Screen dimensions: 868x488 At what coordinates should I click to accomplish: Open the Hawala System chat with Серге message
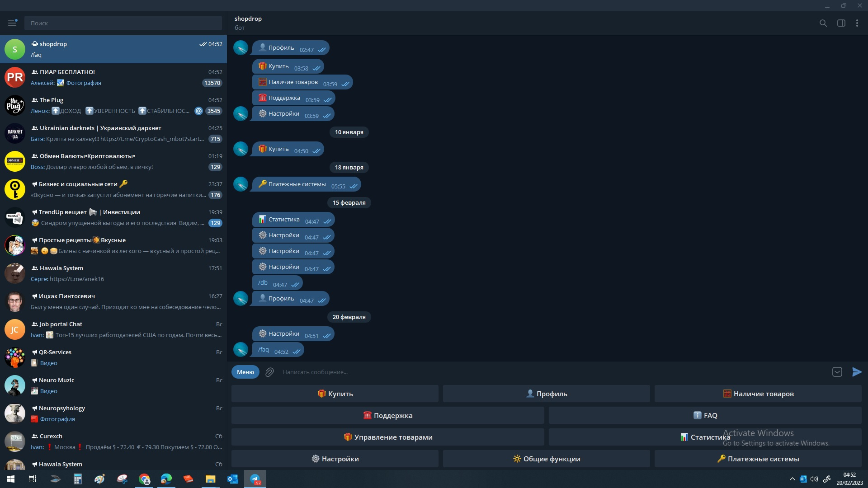[113, 273]
